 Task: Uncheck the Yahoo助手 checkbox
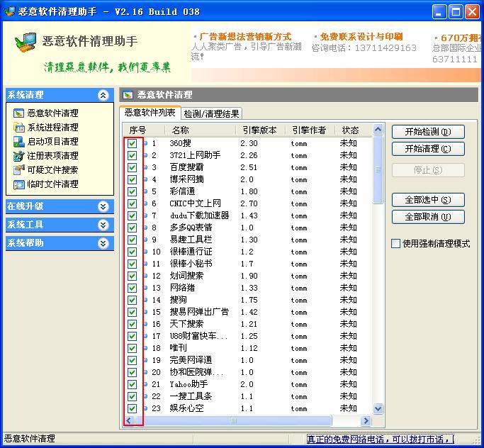point(132,384)
